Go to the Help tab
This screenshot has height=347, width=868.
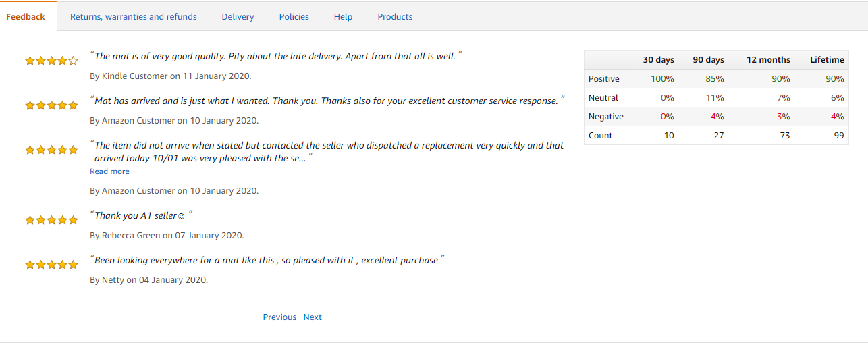click(343, 16)
